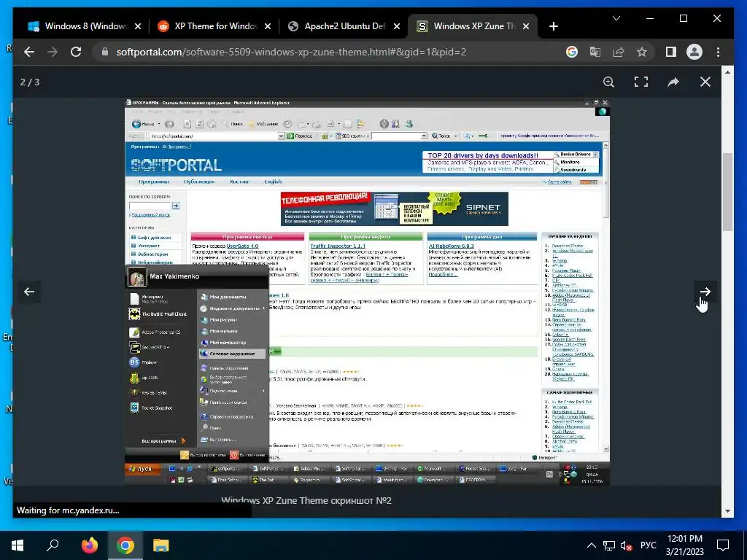This screenshot has width=747, height=560.
Task: Open File Explorer from the taskbar
Action: point(160,545)
